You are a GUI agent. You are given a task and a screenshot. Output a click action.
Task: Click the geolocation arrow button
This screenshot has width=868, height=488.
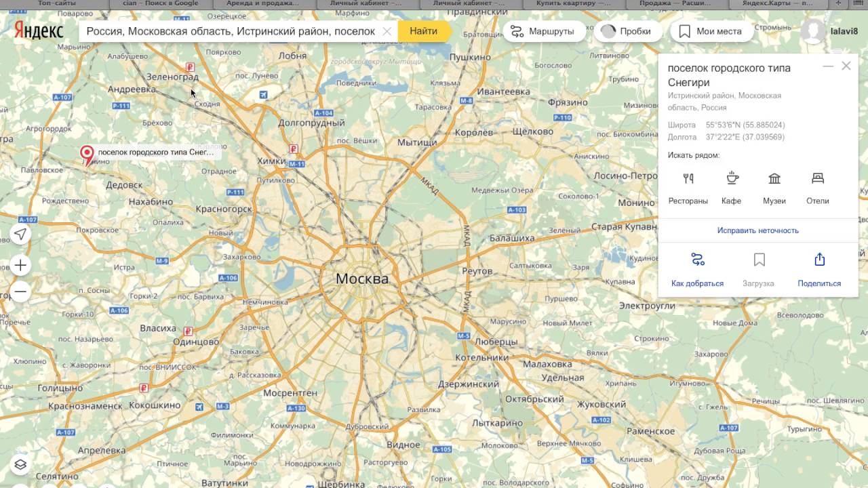20,235
